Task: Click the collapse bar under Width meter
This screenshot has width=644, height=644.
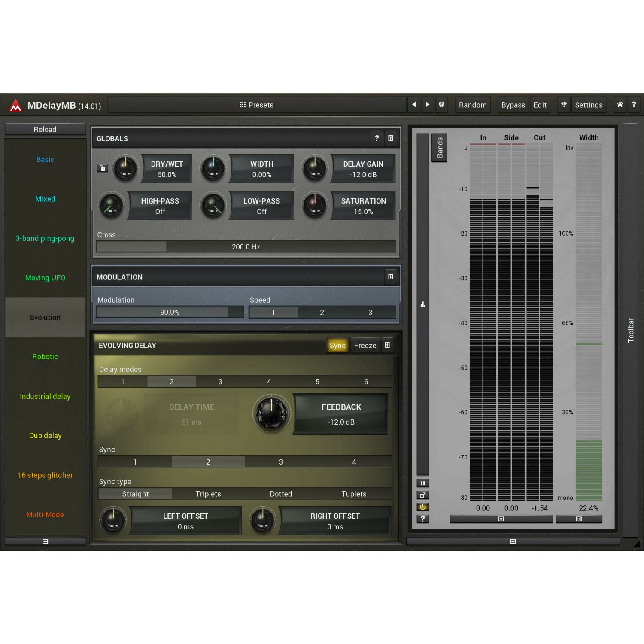Action: (579, 519)
